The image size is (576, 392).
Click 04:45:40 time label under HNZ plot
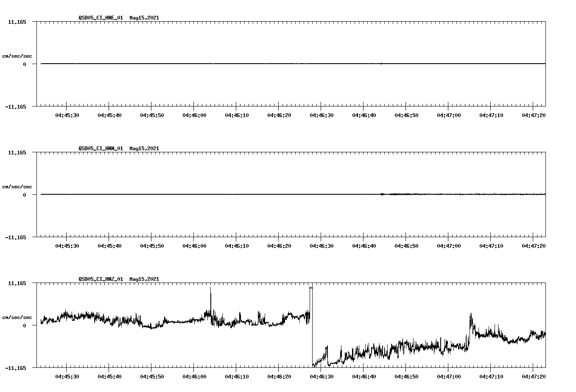(109, 376)
